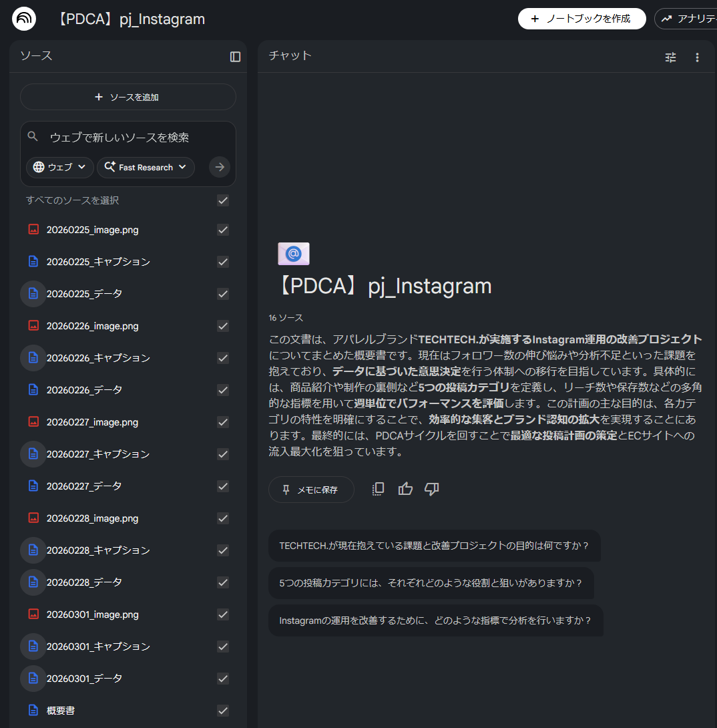The height and width of the screenshot is (728, 717).
Task: Give a thumbs down to the summary
Action: [431, 488]
